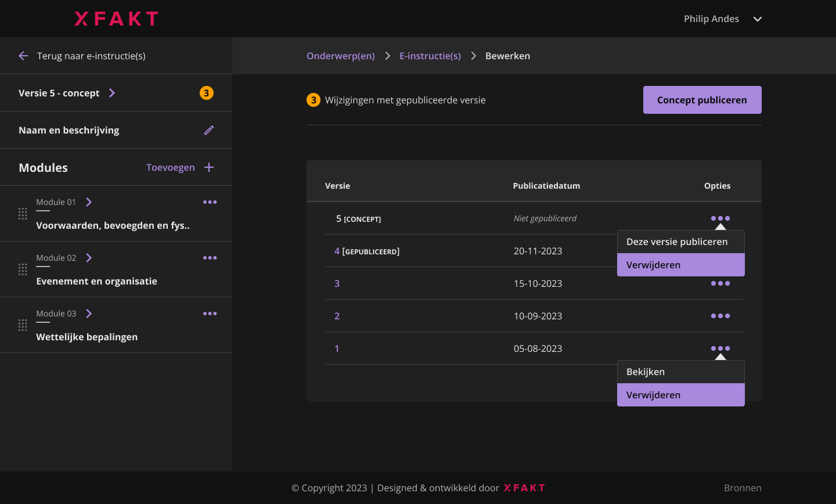Open the three-dot menu for Module 02
Viewport: 836px width, 504px height.
[210, 258]
